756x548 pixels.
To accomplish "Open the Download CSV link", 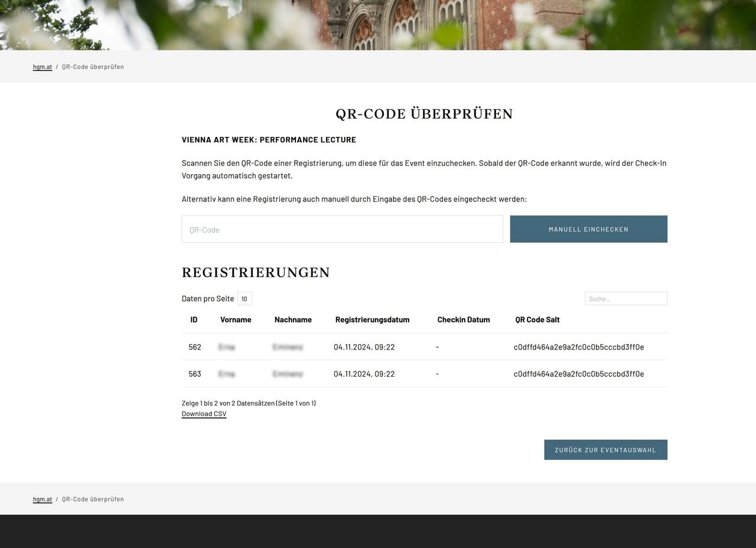I will [x=204, y=413].
